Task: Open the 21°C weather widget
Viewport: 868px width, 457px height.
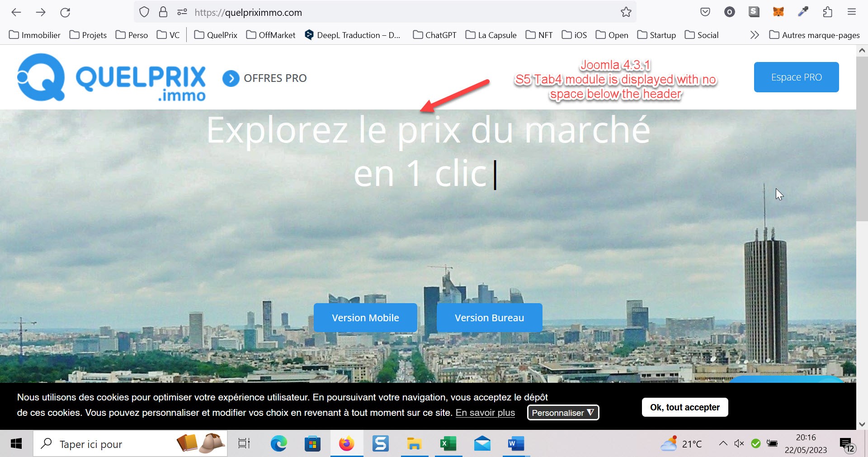Action: [x=681, y=444]
